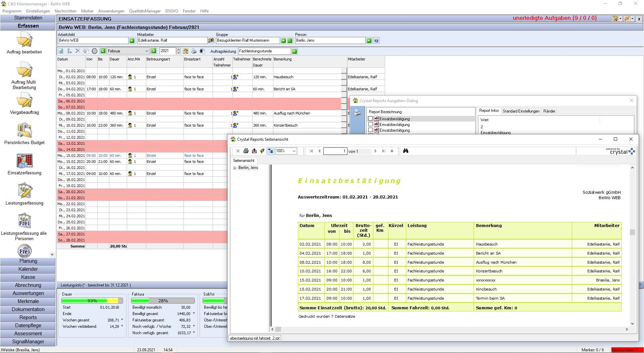Check the second Einsatzbestätigung report checkbox
Screen dimensions: 644x353
click(370, 124)
